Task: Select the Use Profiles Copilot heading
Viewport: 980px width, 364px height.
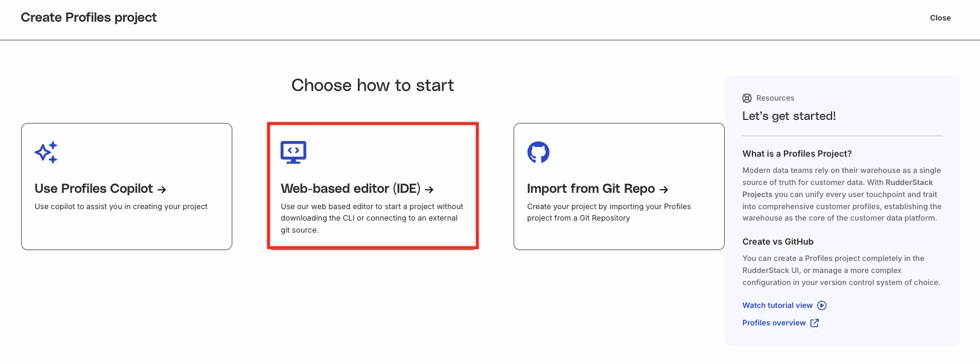Action: [x=94, y=189]
